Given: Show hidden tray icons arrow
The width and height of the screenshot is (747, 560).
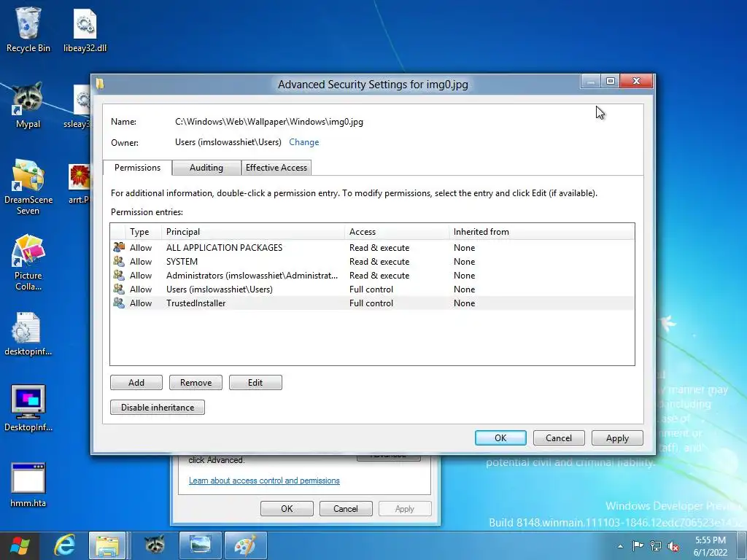Looking at the screenshot, I should [x=620, y=546].
